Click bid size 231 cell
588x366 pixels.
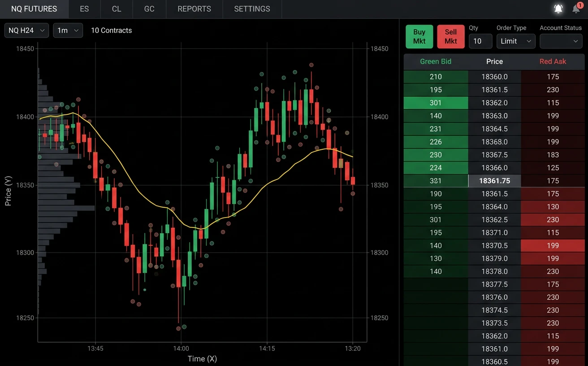pos(436,129)
